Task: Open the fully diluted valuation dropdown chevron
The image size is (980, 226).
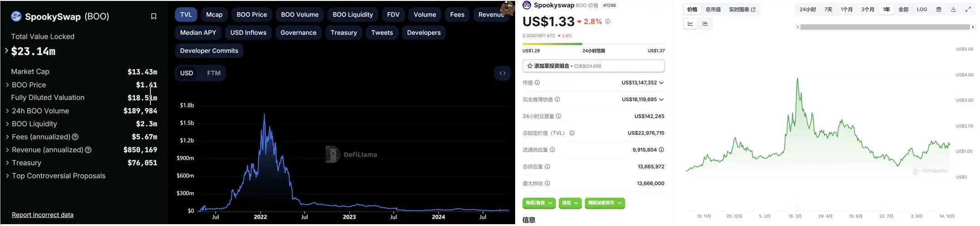Action: tap(661, 100)
